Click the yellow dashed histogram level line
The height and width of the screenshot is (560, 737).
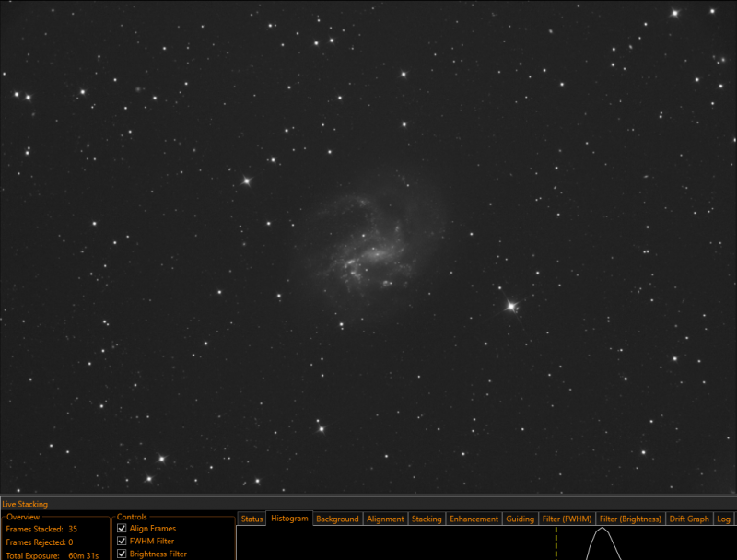point(556,543)
